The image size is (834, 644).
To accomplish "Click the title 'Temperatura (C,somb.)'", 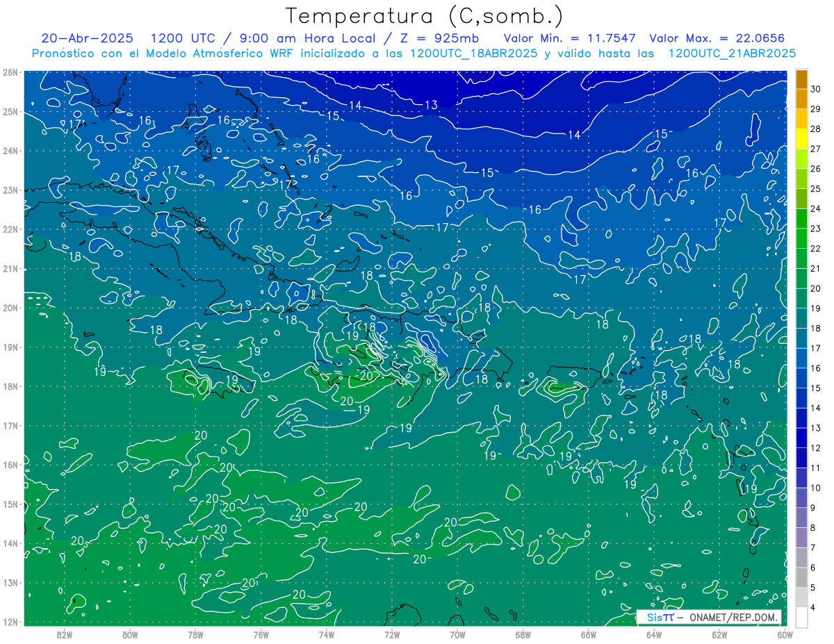I will 425,16.
